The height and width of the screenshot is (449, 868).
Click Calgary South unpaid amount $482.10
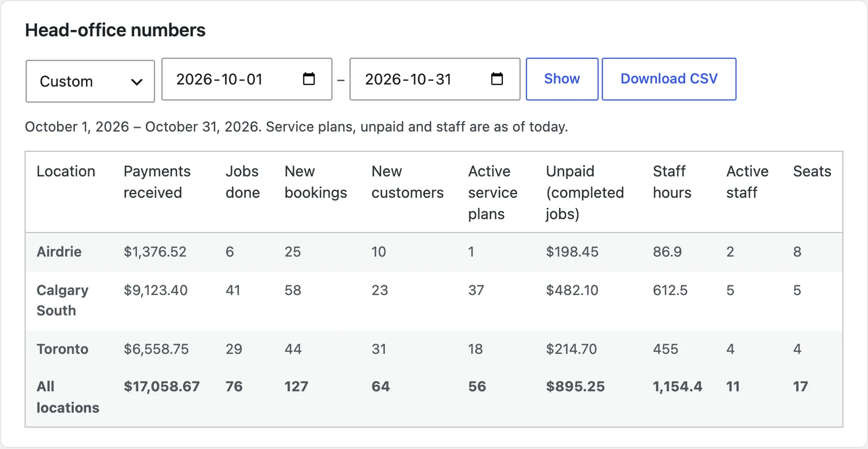[572, 290]
